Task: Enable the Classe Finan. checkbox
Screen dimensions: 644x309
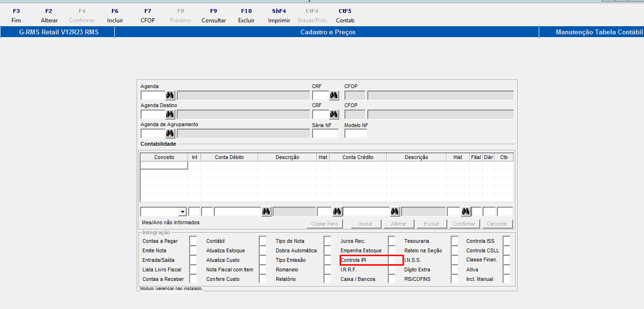Action: pyautogui.click(x=506, y=260)
